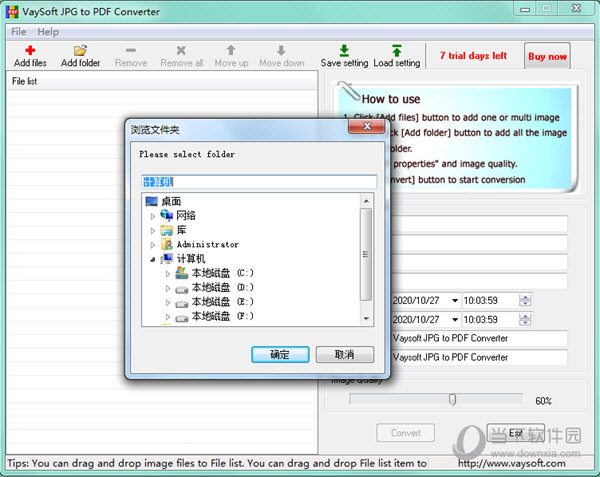Expand the local disk (F:) node

pos(168,317)
